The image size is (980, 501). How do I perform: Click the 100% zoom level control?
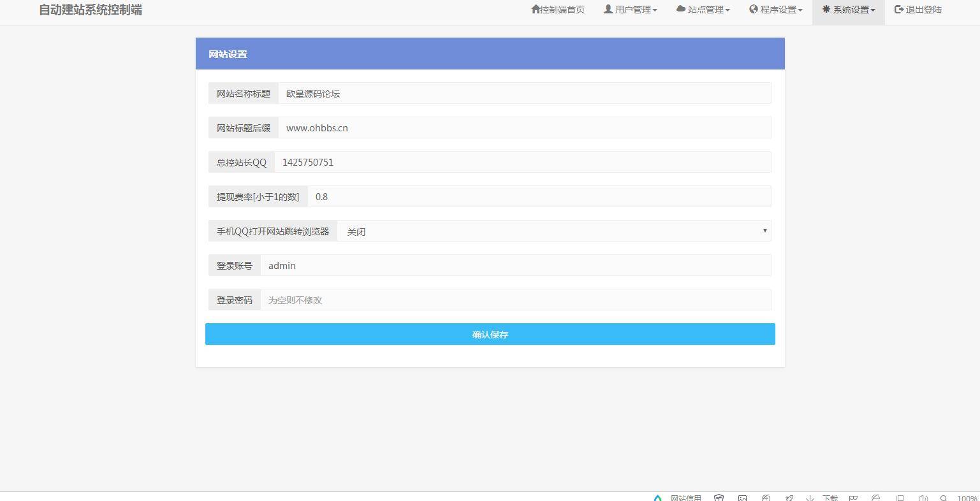coord(965,498)
